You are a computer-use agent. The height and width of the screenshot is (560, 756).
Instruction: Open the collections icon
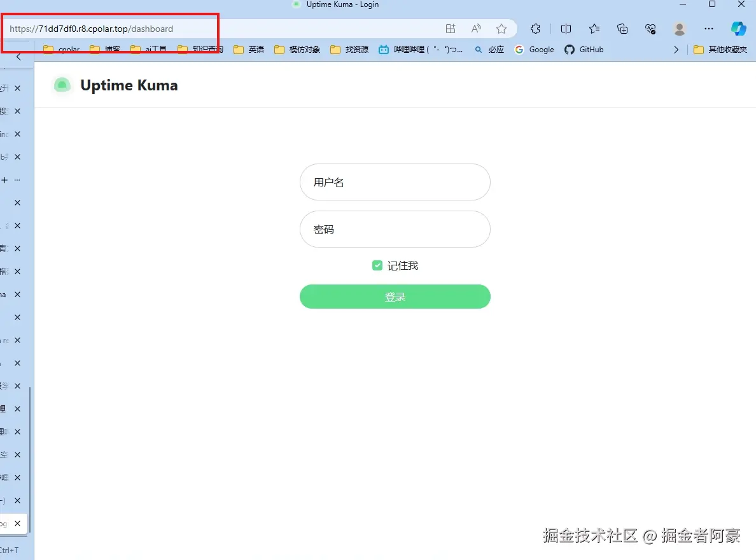622,29
